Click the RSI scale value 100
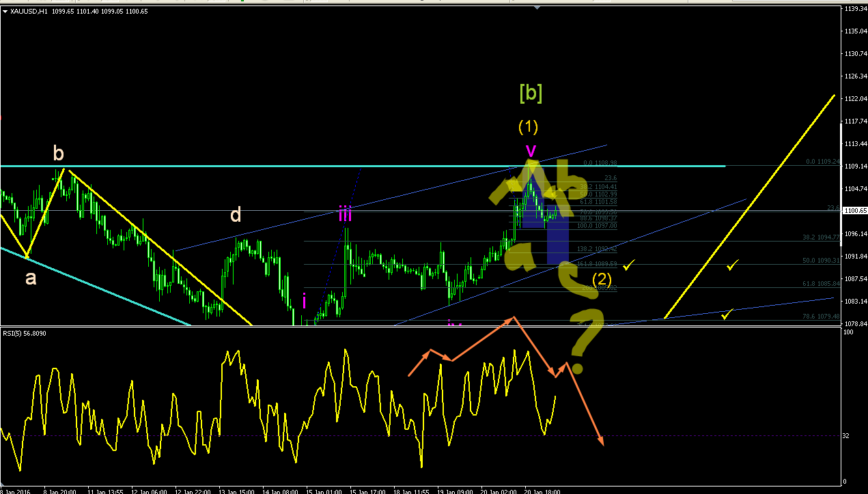The image size is (868, 494). pos(848,332)
